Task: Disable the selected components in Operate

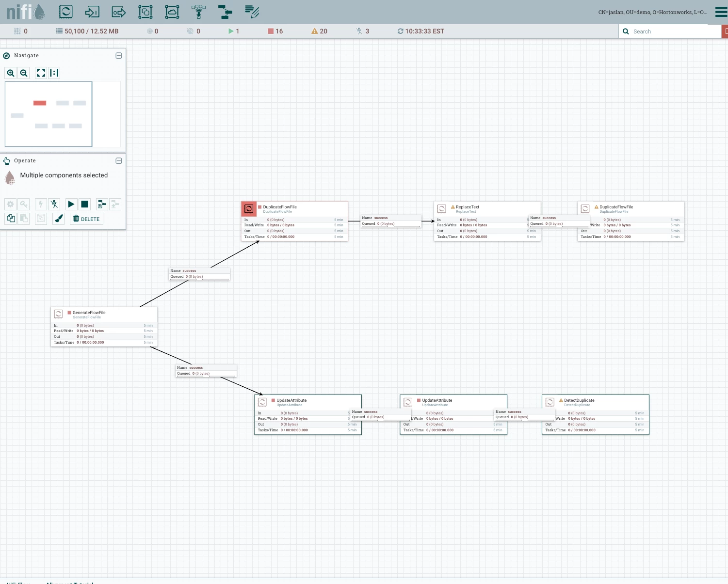Action: [x=54, y=204]
